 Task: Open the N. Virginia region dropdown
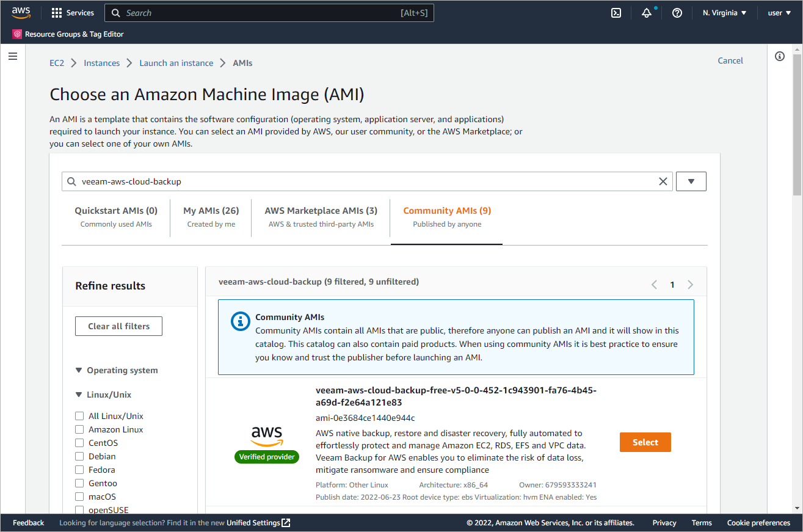(725, 13)
